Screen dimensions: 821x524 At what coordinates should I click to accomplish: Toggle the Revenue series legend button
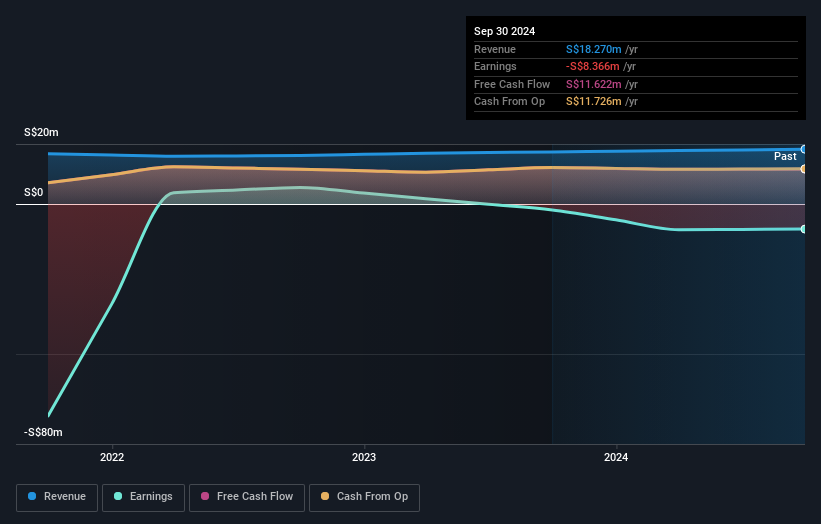click(x=57, y=497)
